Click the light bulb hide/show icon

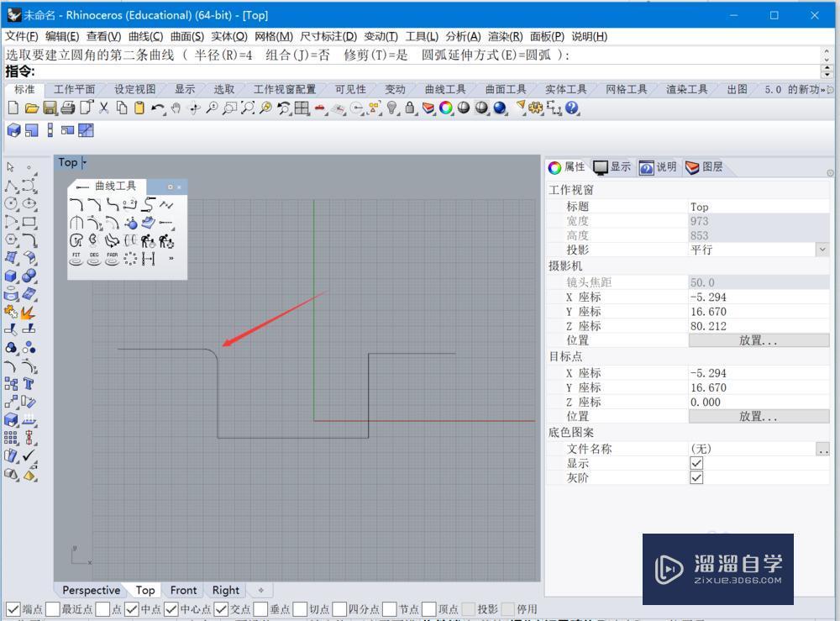click(392, 108)
